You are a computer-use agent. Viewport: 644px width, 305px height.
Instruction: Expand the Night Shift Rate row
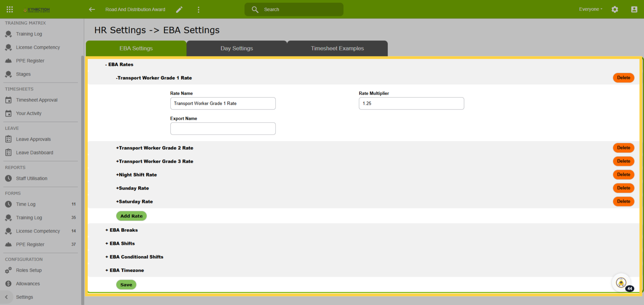[x=136, y=175]
